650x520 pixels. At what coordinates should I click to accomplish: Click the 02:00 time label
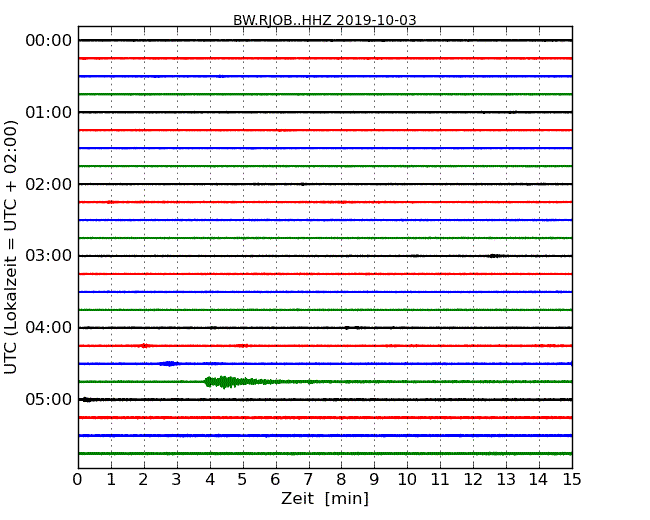pos(49,184)
